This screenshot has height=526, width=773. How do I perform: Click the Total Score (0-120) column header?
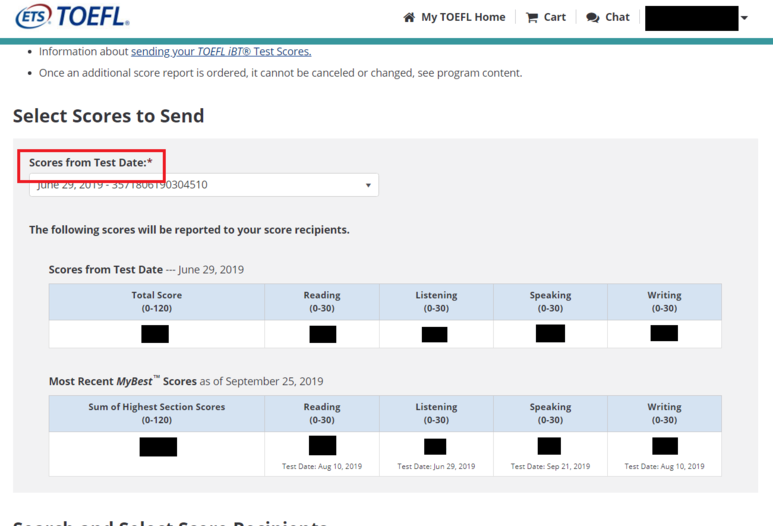(x=157, y=302)
